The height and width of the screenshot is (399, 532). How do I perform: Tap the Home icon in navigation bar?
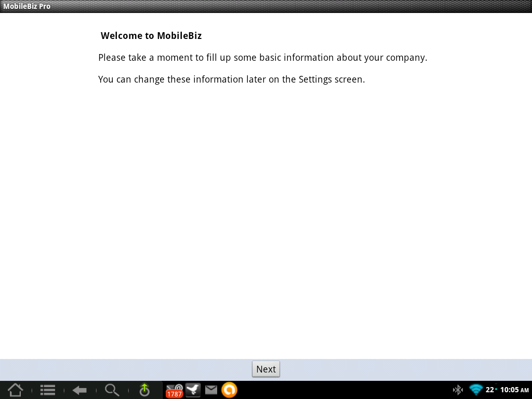[15, 390]
